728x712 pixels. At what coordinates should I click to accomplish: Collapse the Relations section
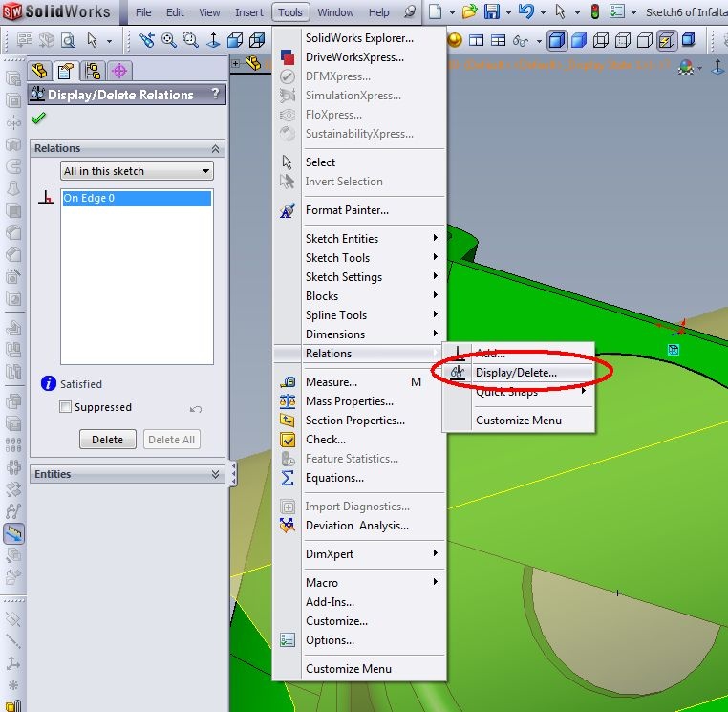click(x=215, y=149)
